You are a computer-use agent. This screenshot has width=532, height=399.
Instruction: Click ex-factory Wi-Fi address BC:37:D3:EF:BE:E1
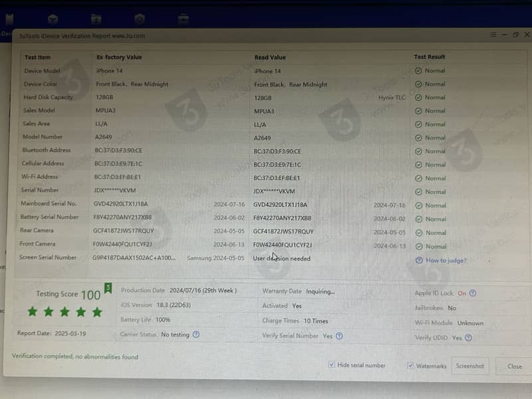pos(118,177)
